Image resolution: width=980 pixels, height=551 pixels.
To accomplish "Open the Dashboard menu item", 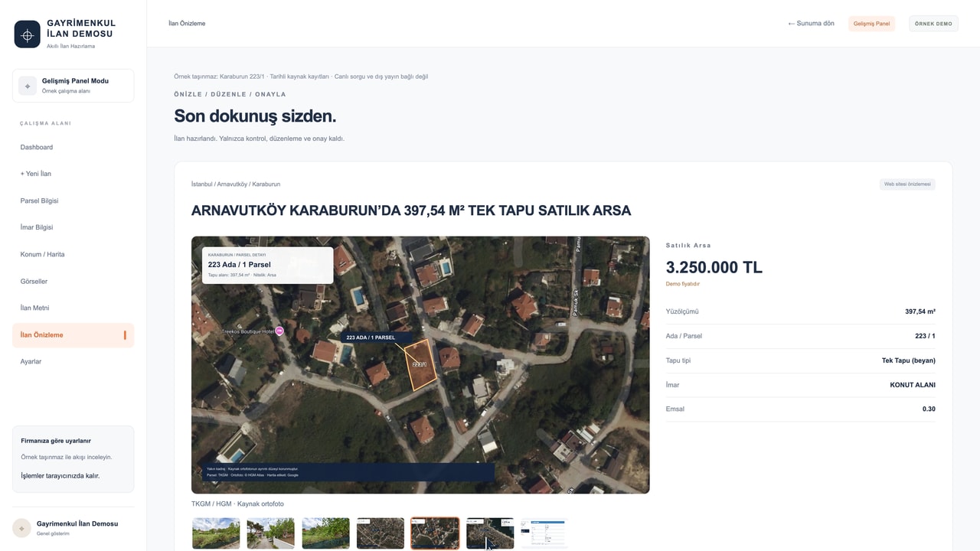I will (x=73, y=147).
